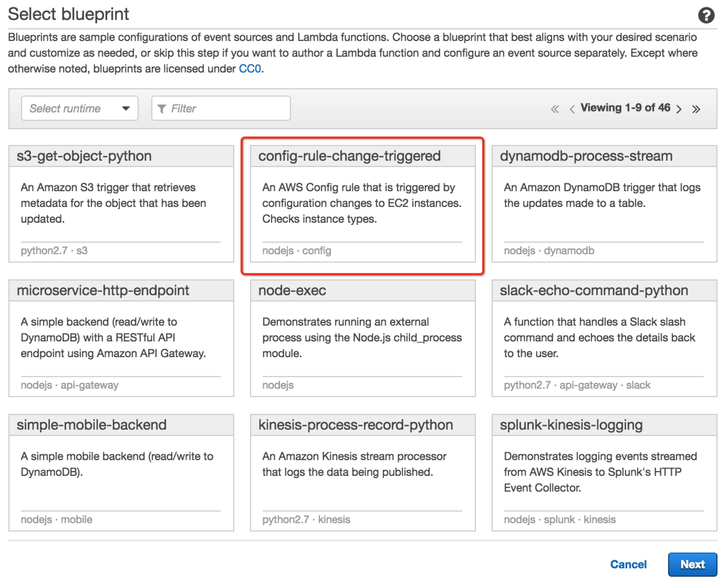Image resolution: width=728 pixels, height=583 pixels.
Task: Select the splunk-kinesis-logging blueprint title
Action: [571, 425]
